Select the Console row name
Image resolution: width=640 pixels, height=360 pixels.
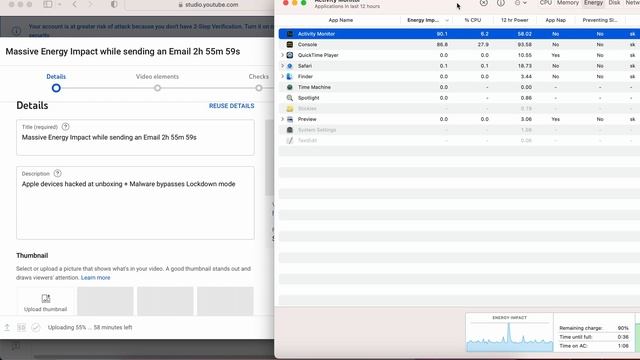307,44
